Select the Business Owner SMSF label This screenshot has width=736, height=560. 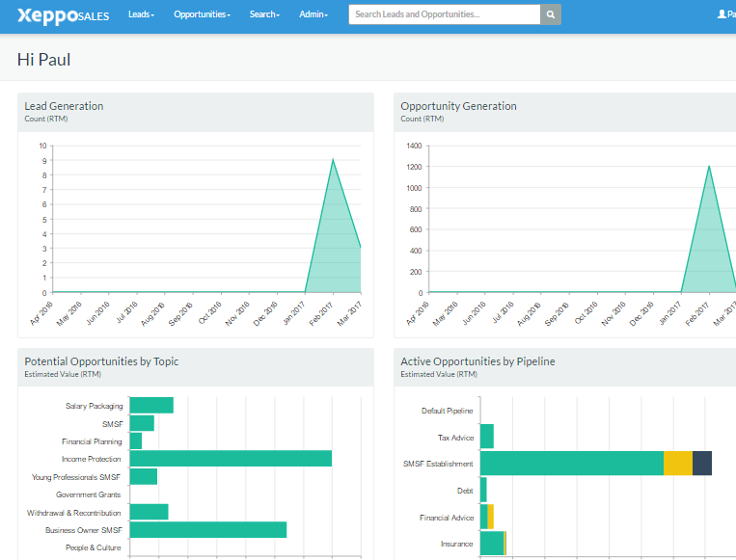point(83,530)
